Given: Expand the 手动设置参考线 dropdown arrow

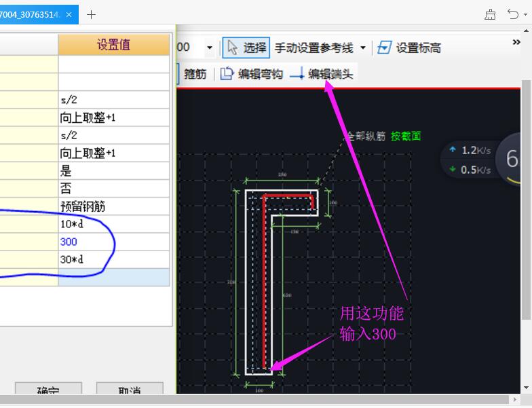Looking at the screenshot, I should [363, 48].
